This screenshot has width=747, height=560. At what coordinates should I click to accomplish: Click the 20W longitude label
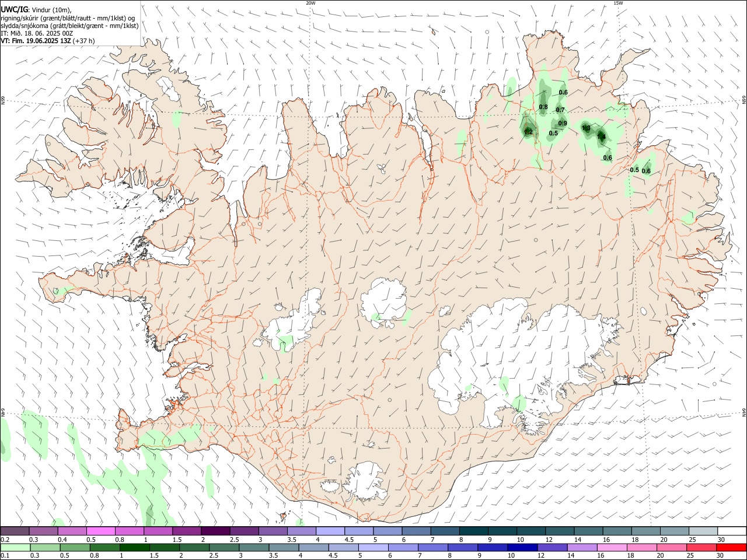[310, 3]
